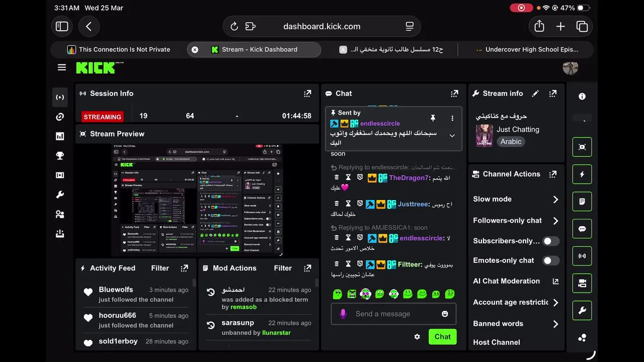Image resolution: width=644 pixels, height=362 pixels.
Task: Switch to 'This Connection Is Not Private' tab
Action: (x=119, y=49)
